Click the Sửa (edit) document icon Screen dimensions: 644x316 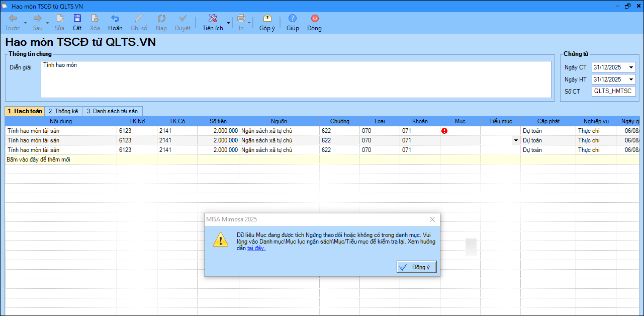pos(59,18)
